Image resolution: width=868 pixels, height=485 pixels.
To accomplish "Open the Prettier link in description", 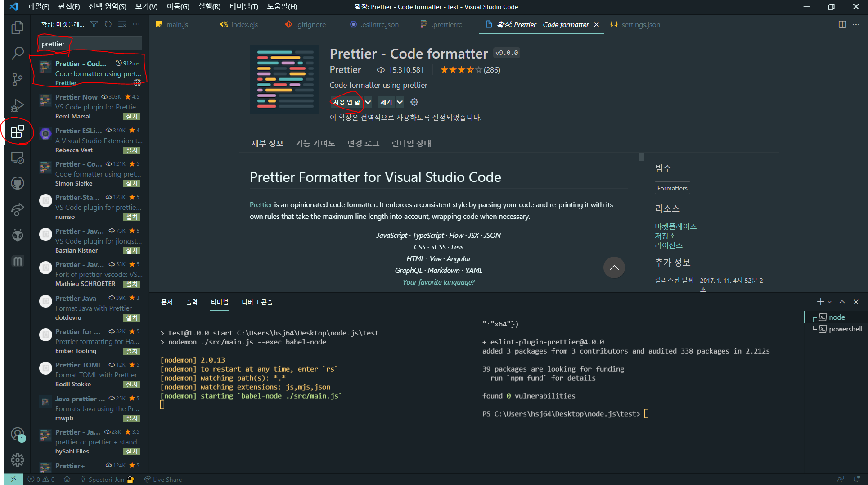I will [x=261, y=204].
